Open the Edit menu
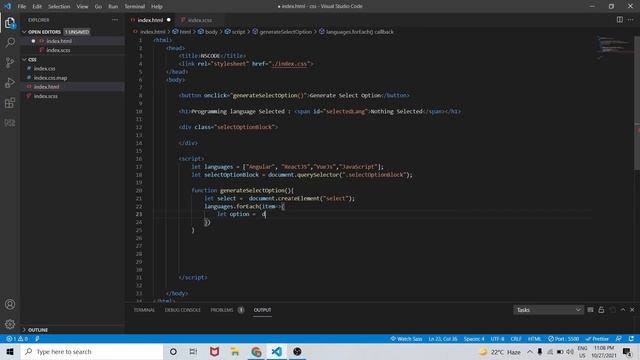Image resolution: width=640 pixels, height=360 pixels. (x=37, y=7)
